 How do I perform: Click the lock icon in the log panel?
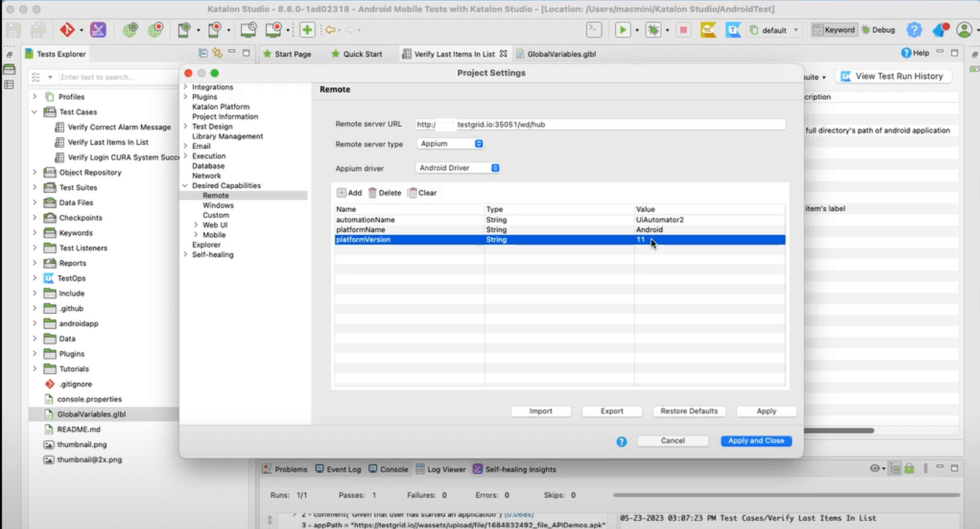pos(909,468)
